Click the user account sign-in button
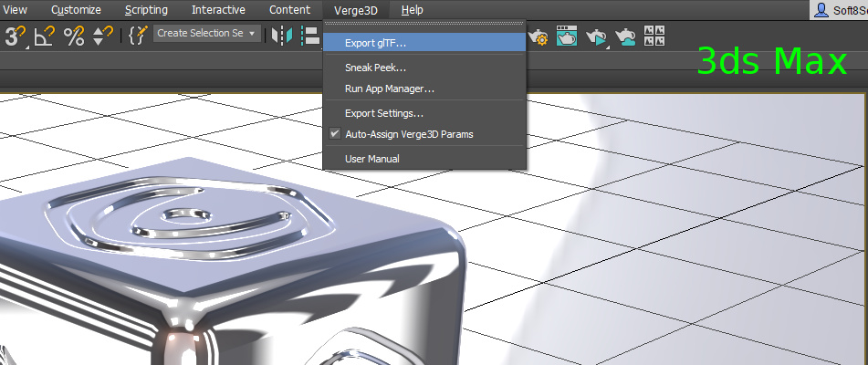Viewport: 868px width, 365px height. (839, 10)
